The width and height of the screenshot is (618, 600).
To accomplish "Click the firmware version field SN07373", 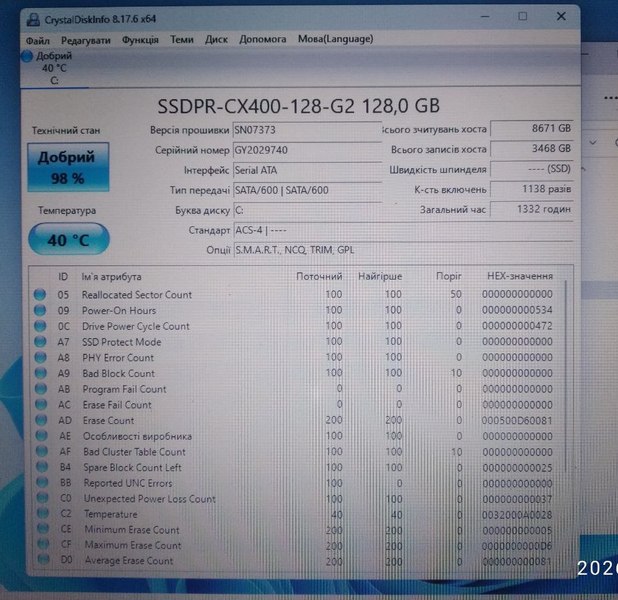I will [304, 130].
